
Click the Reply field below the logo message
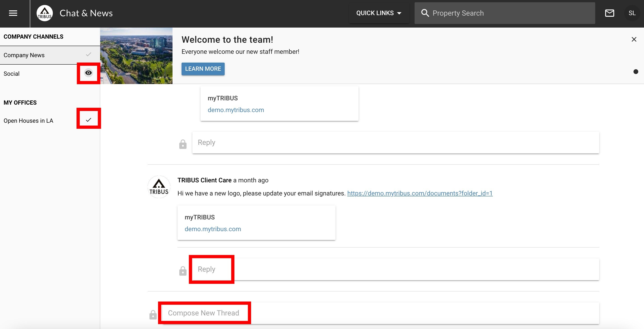click(396, 269)
